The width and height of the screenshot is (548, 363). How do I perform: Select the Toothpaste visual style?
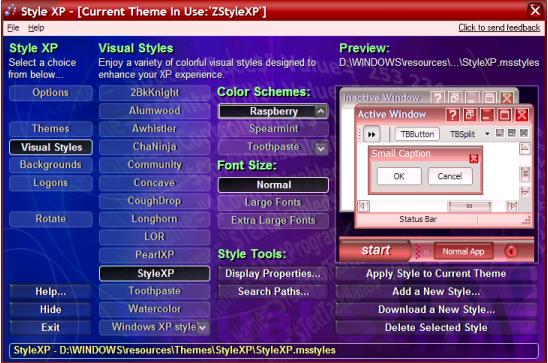coord(154,291)
